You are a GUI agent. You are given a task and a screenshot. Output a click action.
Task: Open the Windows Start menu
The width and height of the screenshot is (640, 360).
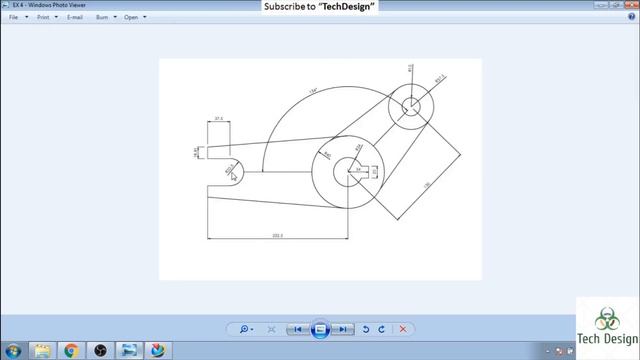pyautogui.click(x=13, y=351)
